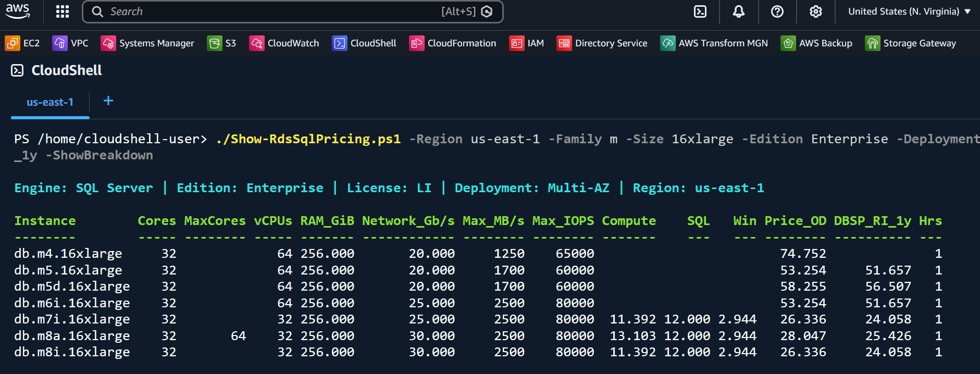Click the Deployment: Multi-AZ text
The height and width of the screenshot is (374, 980).
pos(532,188)
